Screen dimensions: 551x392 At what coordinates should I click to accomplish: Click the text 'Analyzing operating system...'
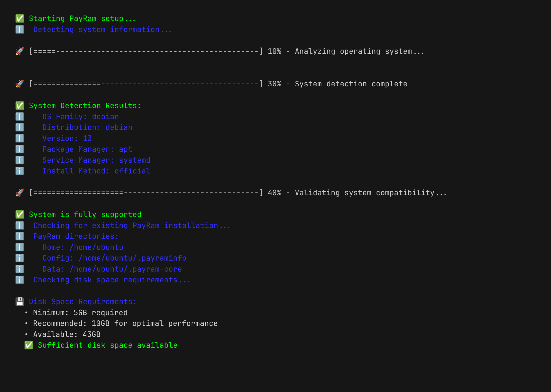click(x=359, y=51)
